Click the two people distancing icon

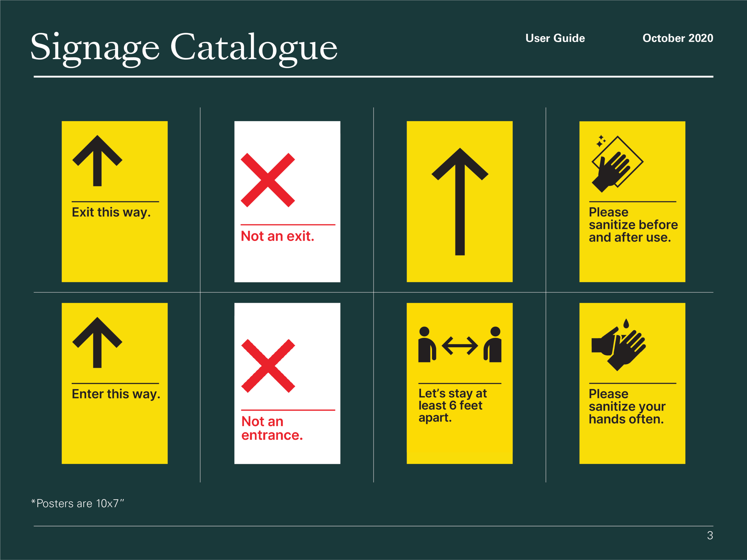[x=460, y=345]
